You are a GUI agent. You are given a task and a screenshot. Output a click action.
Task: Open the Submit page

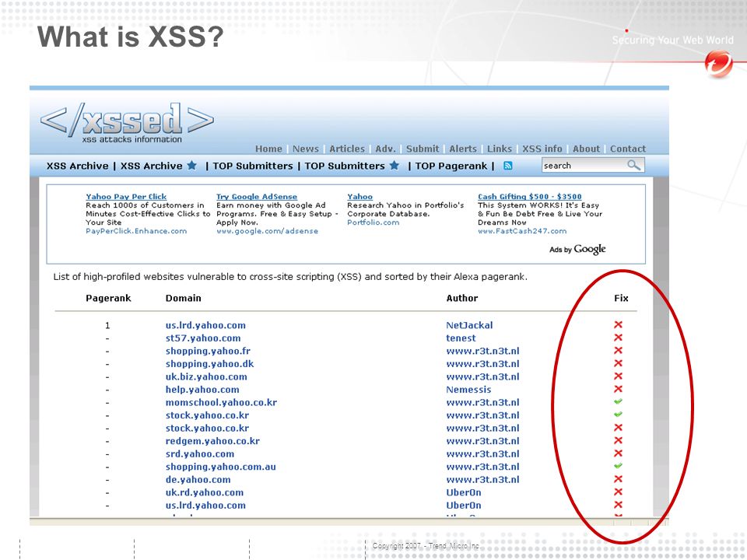point(423,149)
